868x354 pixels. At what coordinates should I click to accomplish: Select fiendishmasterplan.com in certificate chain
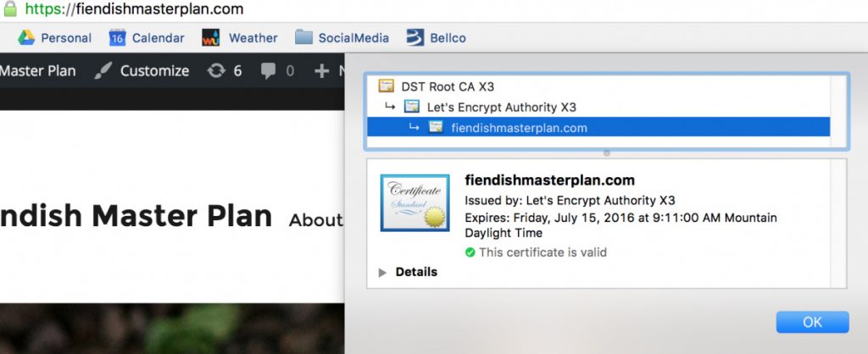pyautogui.click(x=598, y=127)
